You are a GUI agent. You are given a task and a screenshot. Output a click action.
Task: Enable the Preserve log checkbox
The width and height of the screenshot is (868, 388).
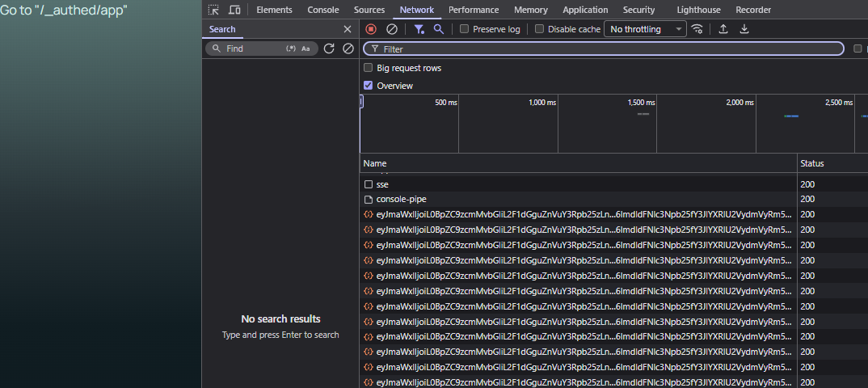(x=465, y=29)
